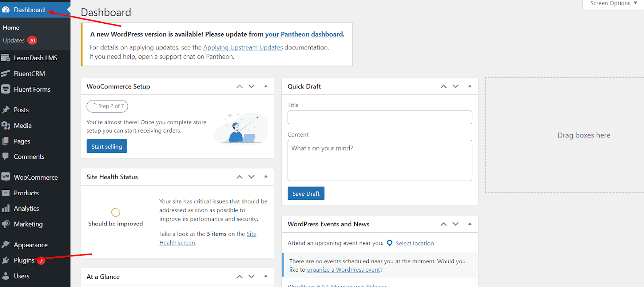Move WooCommerce Setup box down
The width and height of the screenshot is (644, 287).
pyautogui.click(x=252, y=86)
